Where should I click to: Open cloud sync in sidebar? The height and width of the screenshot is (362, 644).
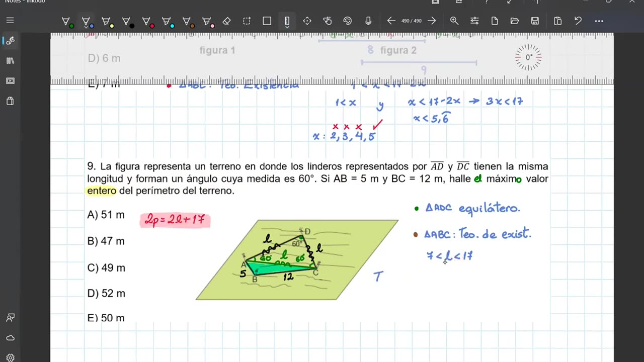pyautogui.click(x=10, y=338)
